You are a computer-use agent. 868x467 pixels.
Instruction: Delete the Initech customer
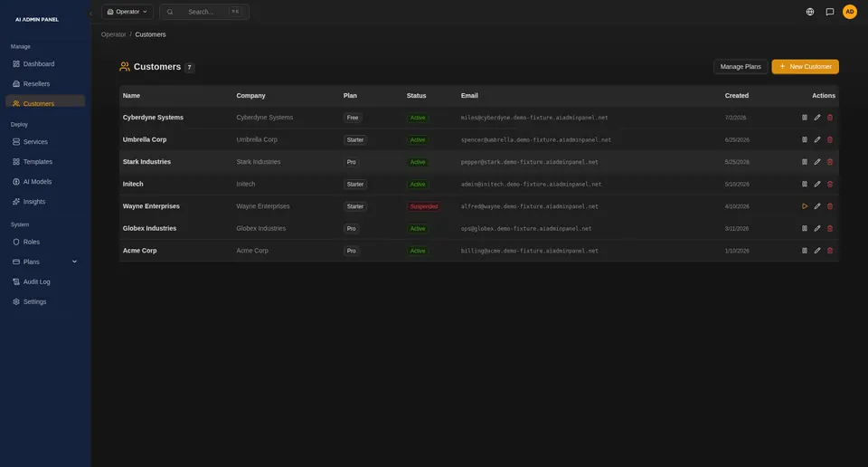[x=830, y=184]
